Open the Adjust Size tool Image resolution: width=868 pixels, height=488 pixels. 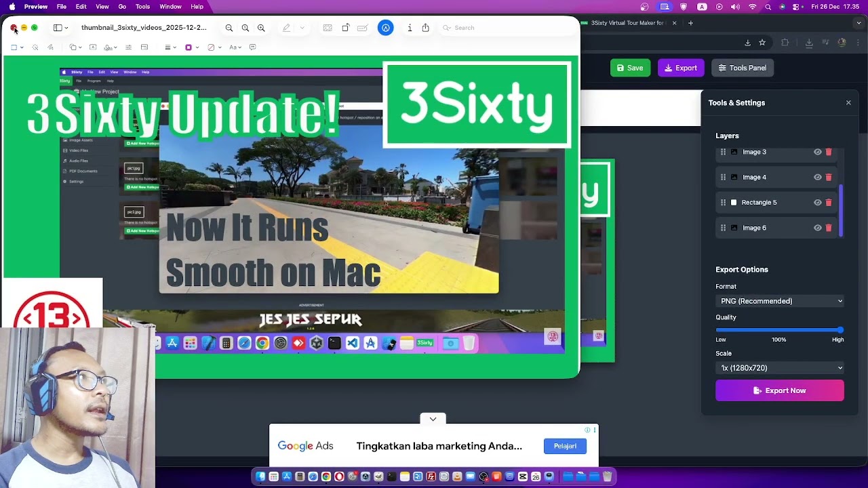point(144,47)
